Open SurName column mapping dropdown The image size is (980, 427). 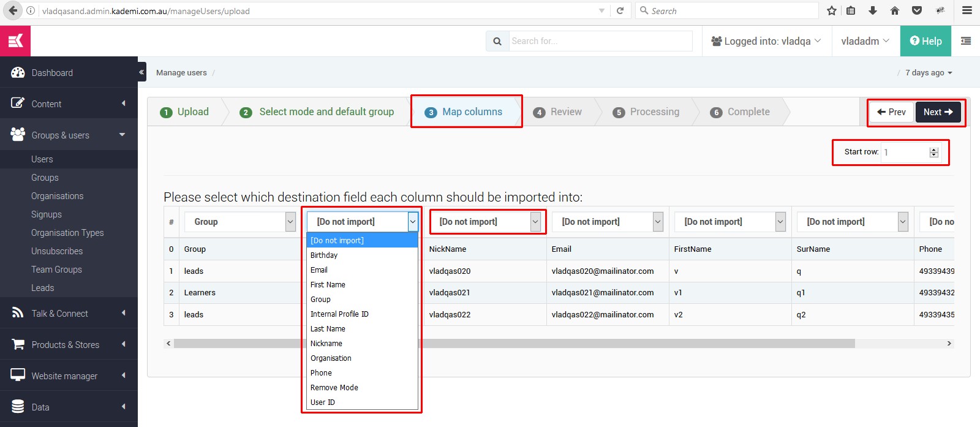[x=853, y=222]
